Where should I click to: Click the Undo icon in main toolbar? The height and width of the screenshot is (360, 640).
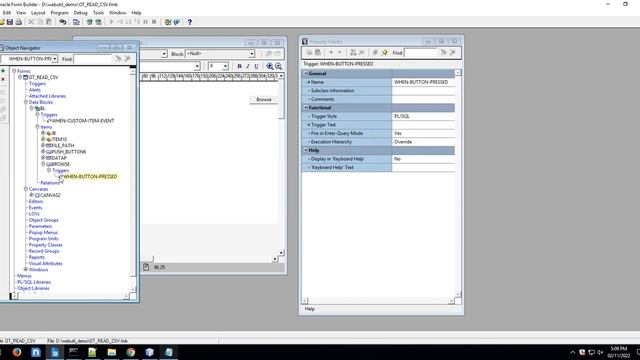click(x=63, y=22)
